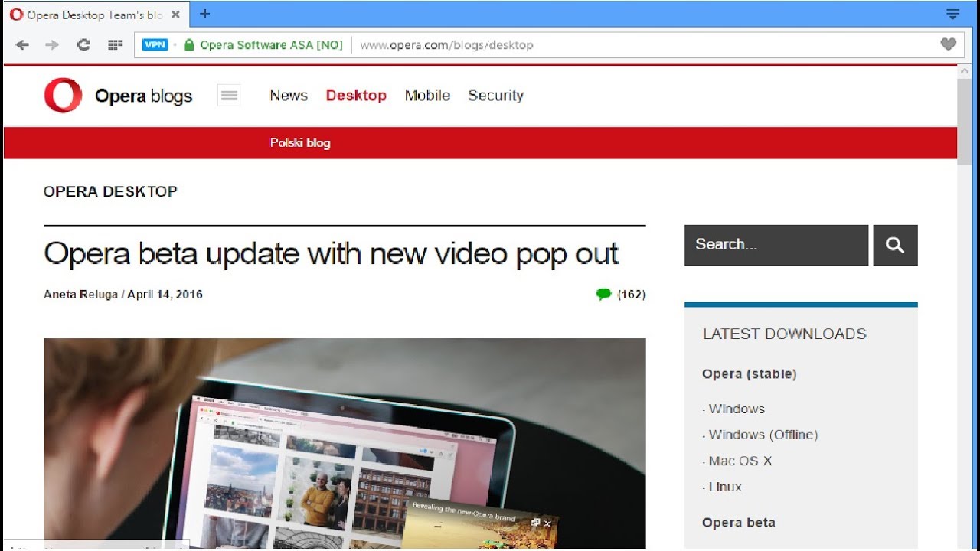Go back using the back arrow
The width and height of the screenshot is (980, 551).
tap(22, 45)
